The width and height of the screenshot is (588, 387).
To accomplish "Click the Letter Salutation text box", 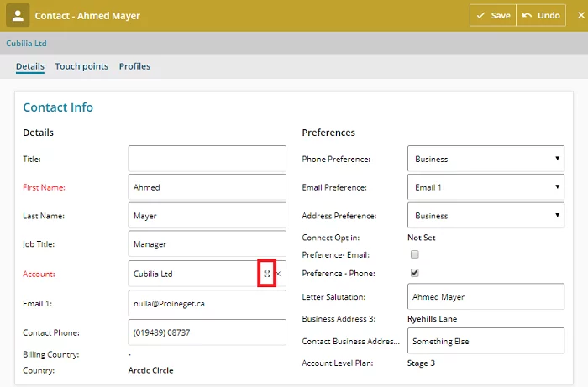I will (x=485, y=296).
